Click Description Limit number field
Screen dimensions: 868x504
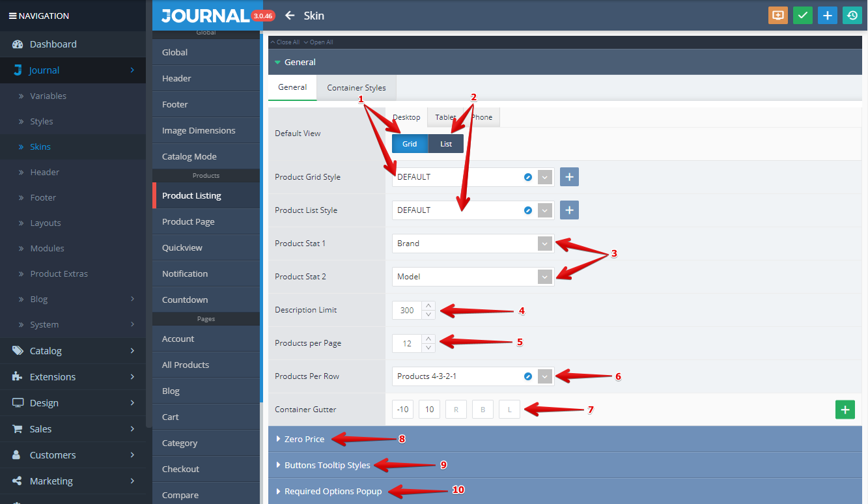click(408, 310)
